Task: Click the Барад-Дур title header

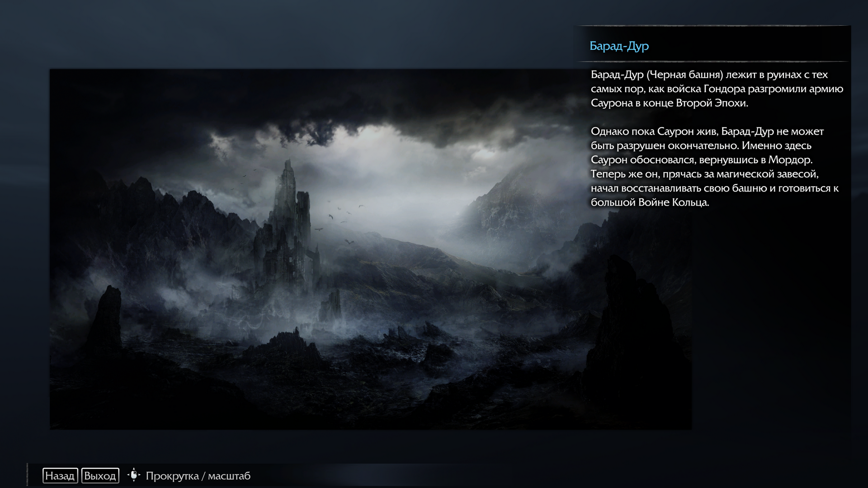Action: [x=619, y=46]
